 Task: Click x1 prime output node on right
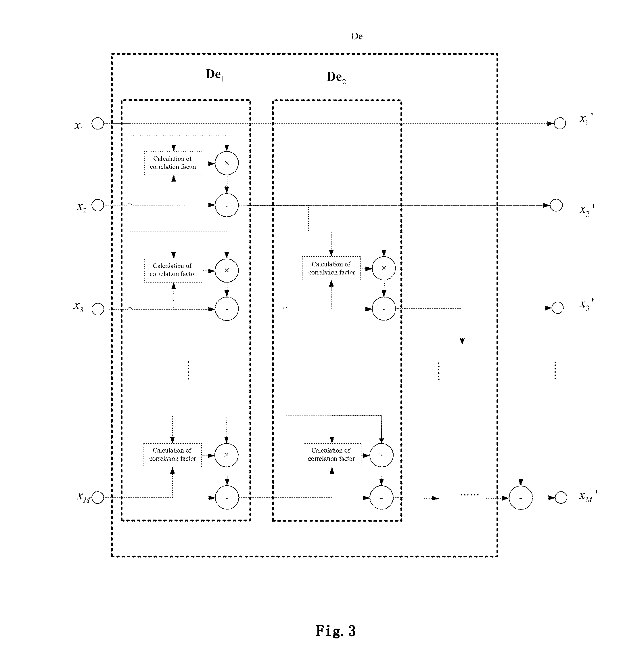point(560,121)
